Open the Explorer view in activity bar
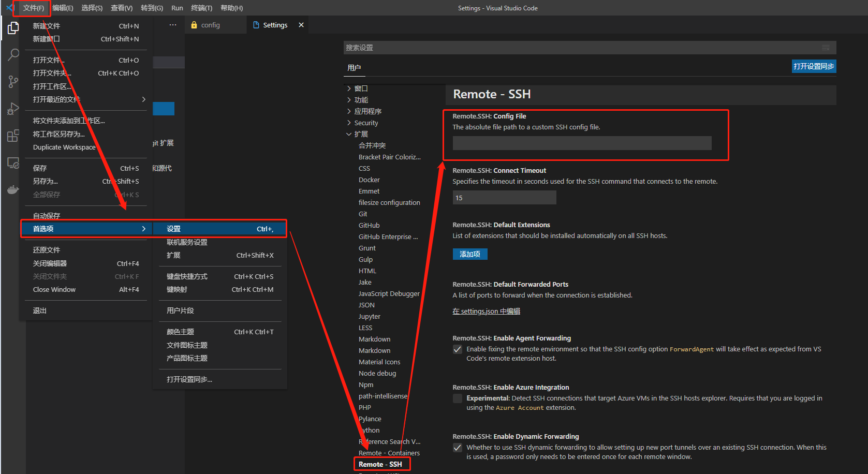Image resolution: width=868 pixels, height=474 pixels. 13,28
